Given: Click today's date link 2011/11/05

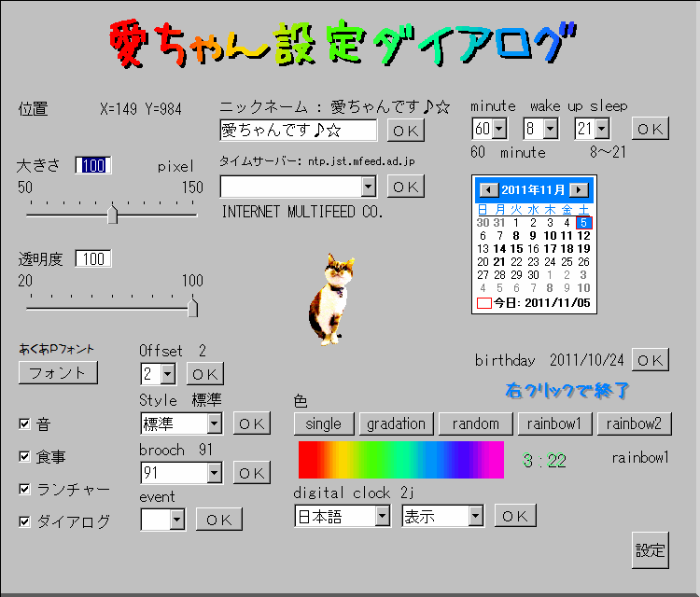Looking at the screenshot, I should 534,303.
